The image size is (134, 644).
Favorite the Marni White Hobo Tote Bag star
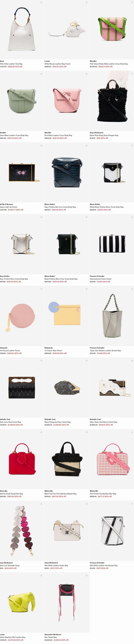point(41,2)
